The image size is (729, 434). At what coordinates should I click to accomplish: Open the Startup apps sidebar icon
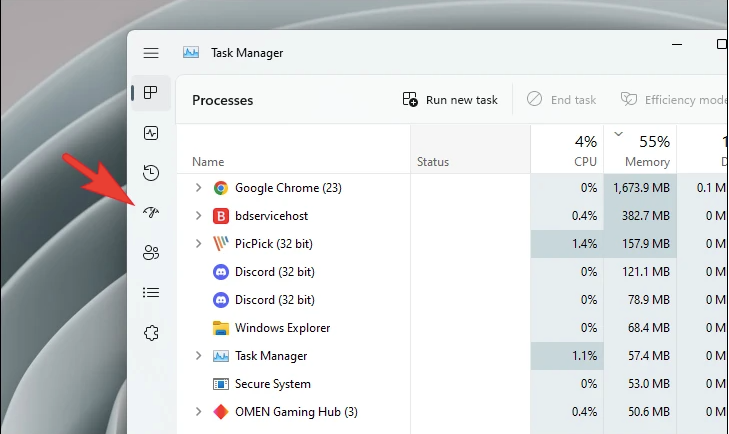[x=151, y=213]
